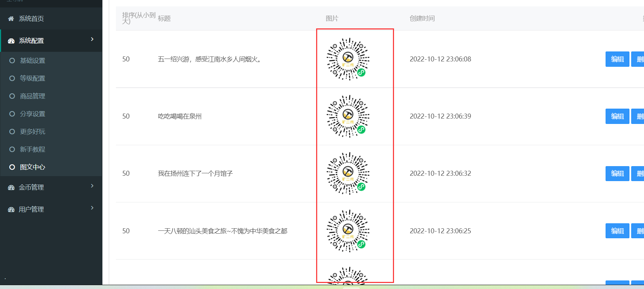Screen dimensions: 644x289
Task: Open QR code image of 吃吃喝喝在泉州 row
Action: tap(348, 116)
